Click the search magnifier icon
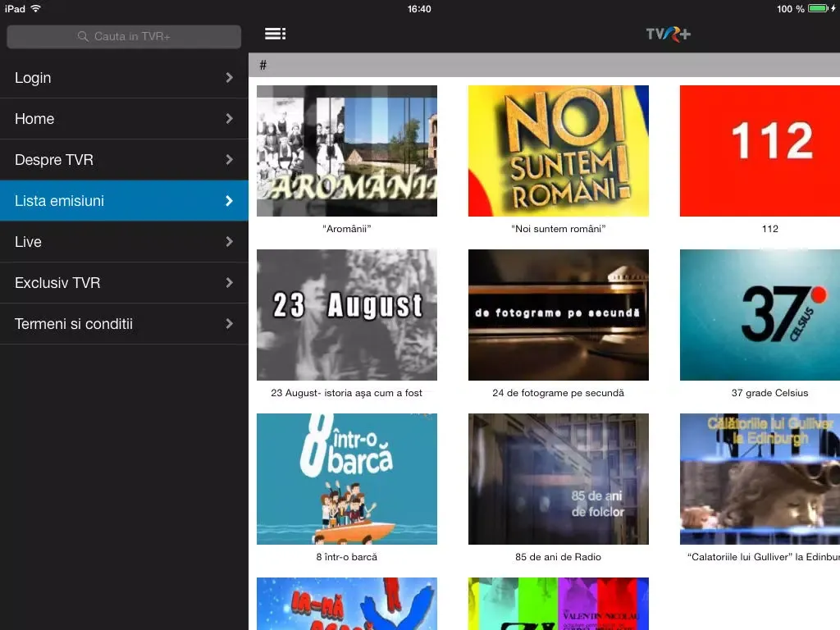The height and width of the screenshot is (630, 840). (x=83, y=36)
